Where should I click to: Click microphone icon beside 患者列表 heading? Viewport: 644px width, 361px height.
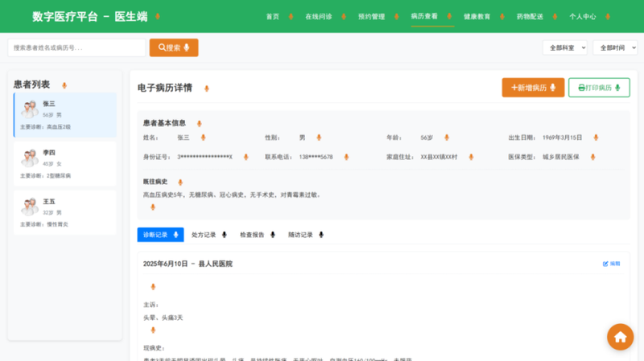tap(64, 85)
